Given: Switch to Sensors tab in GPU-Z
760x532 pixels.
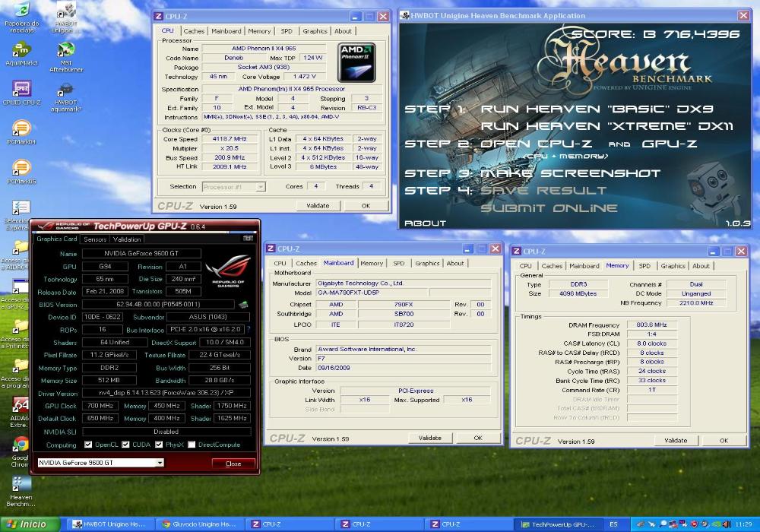Looking at the screenshot, I should 95,239.
